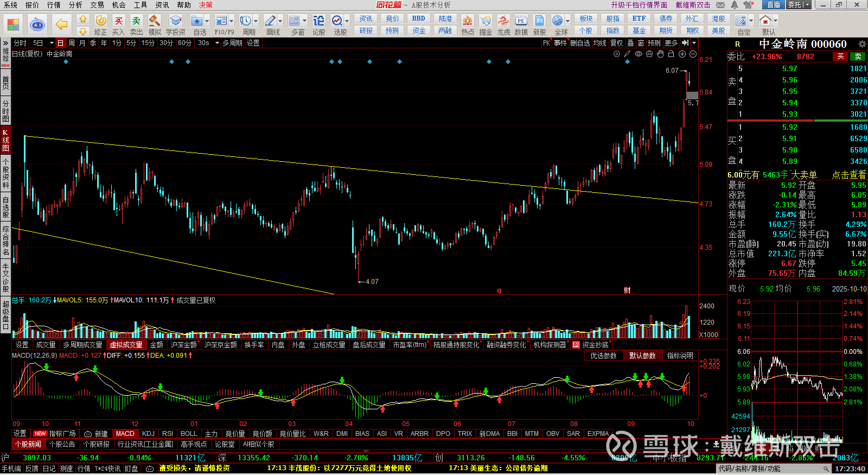868x475 pixels.
Task: Select the 日 daily period
Action: point(60,43)
